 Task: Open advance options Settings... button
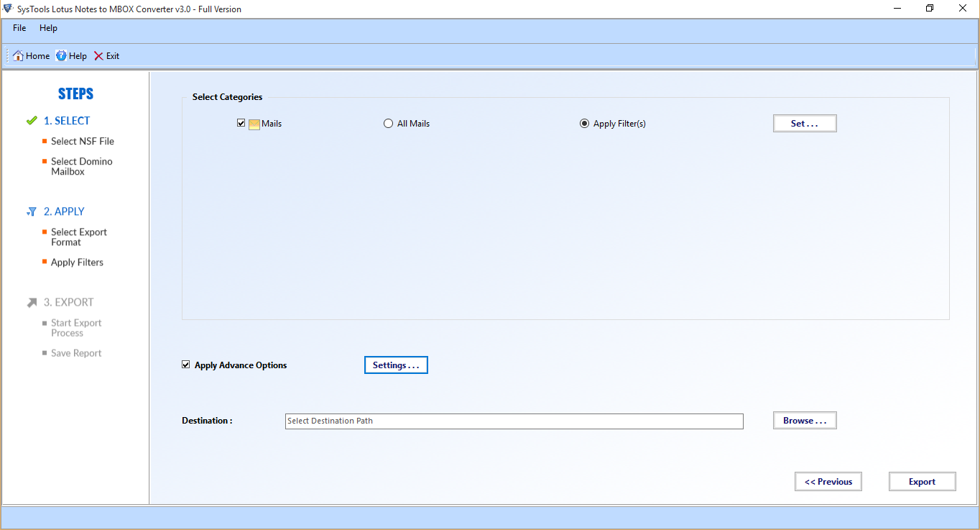396,365
